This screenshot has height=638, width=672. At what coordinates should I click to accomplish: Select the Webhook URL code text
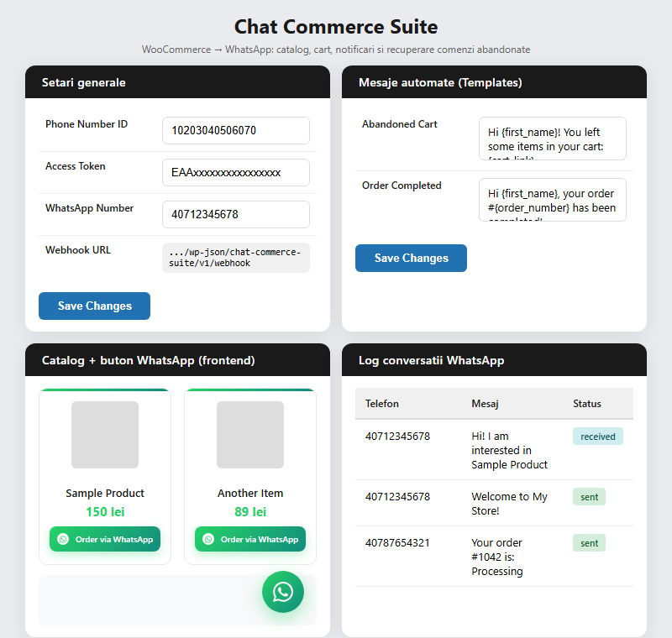(236, 258)
